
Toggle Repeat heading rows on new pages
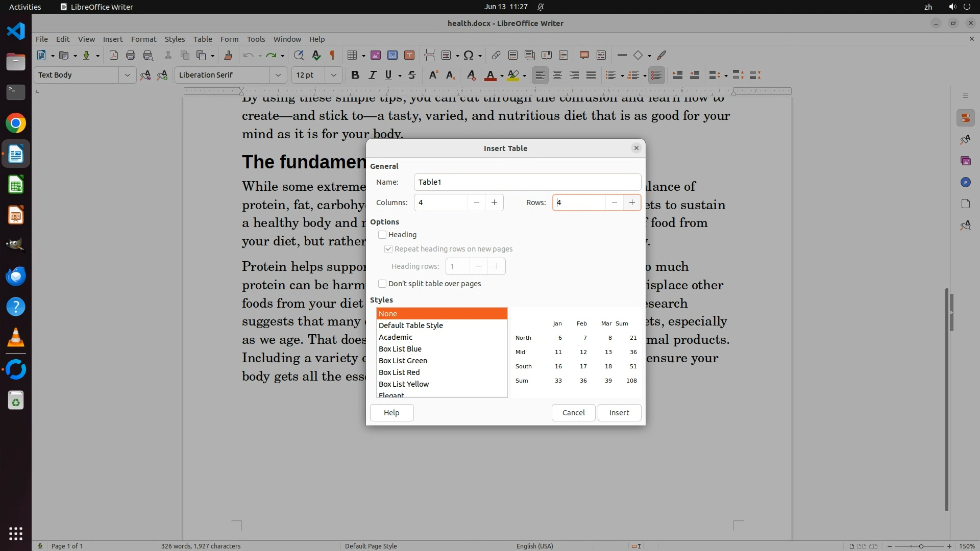(x=388, y=249)
